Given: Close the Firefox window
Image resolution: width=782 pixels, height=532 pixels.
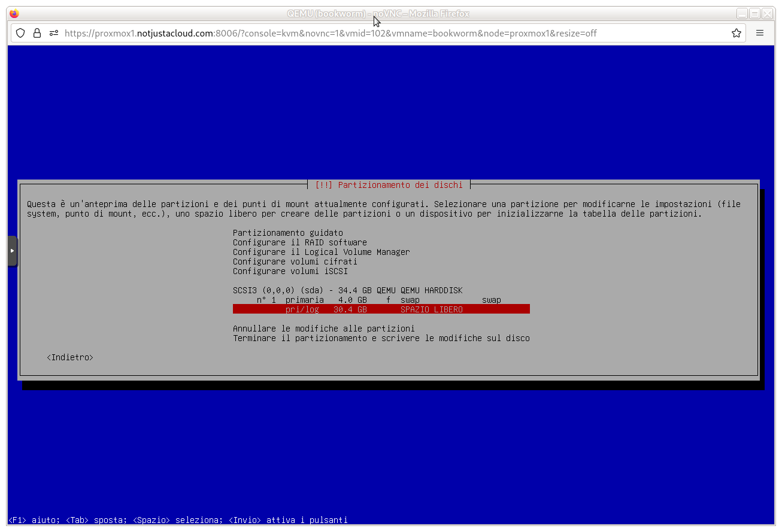Looking at the screenshot, I should pos(767,13).
